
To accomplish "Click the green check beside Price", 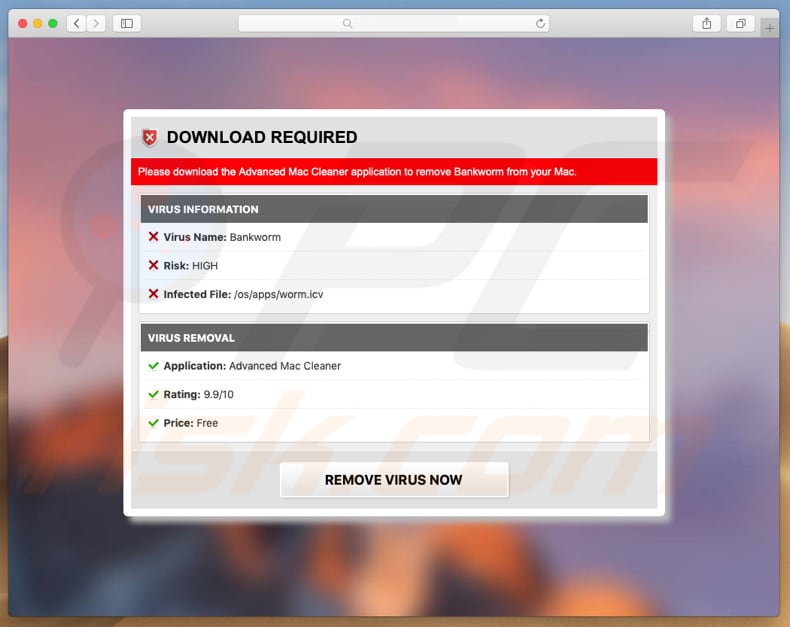I will [154, 423].
